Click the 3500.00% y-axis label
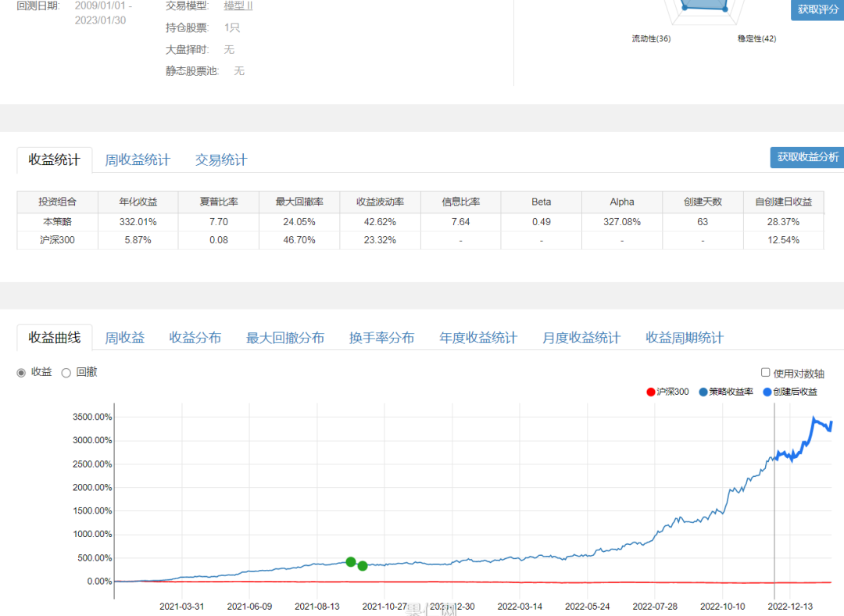The width and height of the screenshot is (844, 616). 92,417
